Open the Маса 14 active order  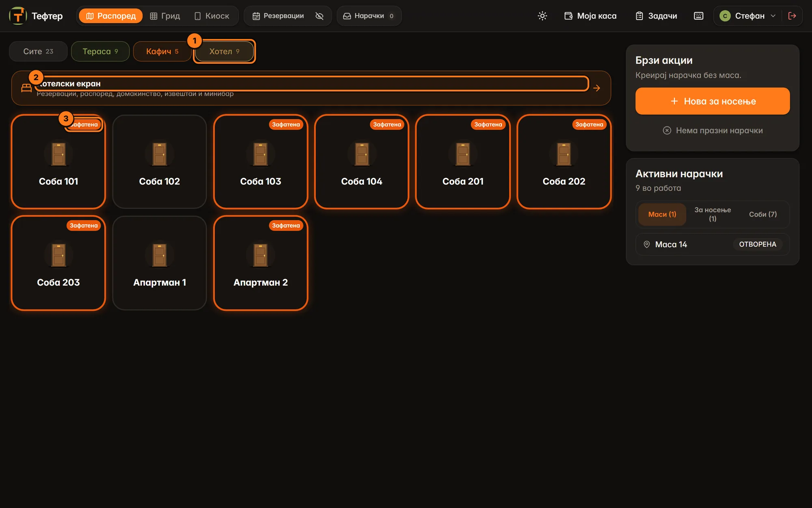pos(713,244)
